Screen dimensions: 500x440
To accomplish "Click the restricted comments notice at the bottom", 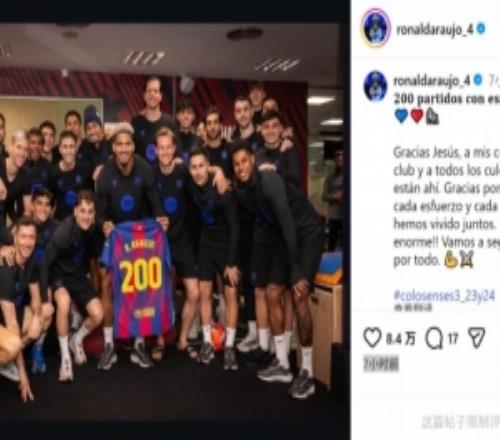I will (461, 422).
